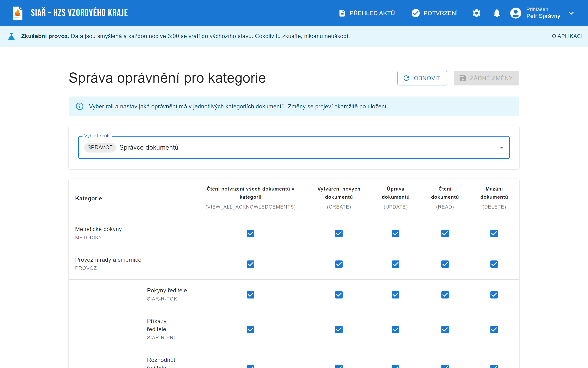Toggle UPDATE for Metodické pokyny

395,233
